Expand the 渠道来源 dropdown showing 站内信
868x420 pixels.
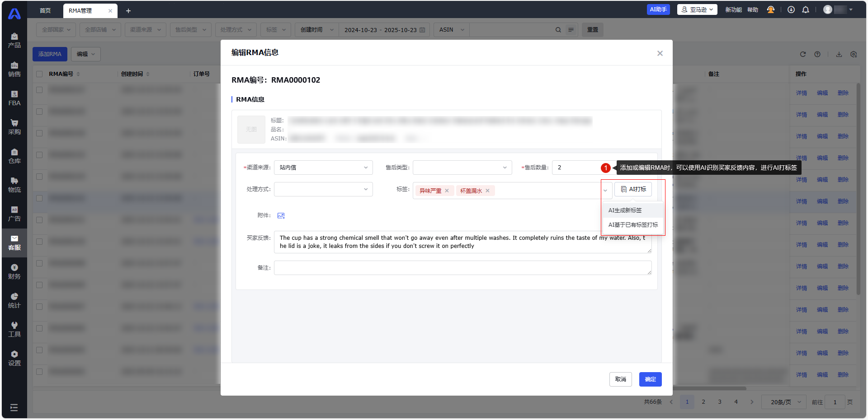[323, 168]
